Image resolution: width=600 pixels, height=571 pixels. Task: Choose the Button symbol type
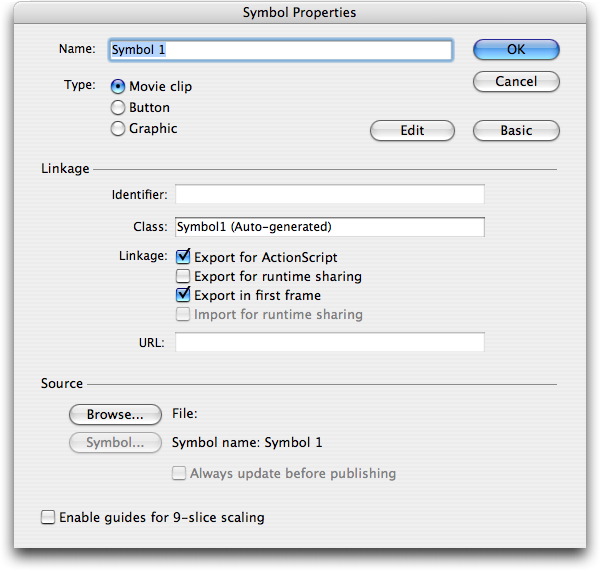pos(118,107)
